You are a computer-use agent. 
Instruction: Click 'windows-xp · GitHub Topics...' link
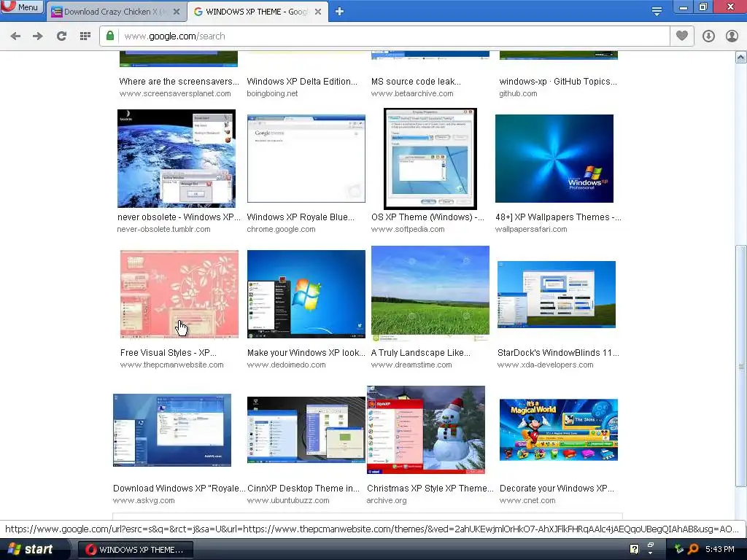coord(558,82)
